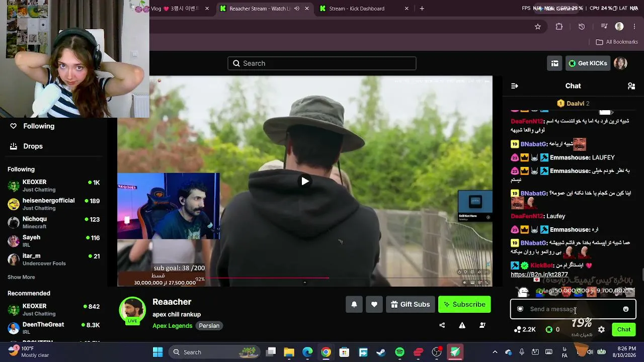
Task: Bookmark this page with star icon
Action: click(x=538, y=27)
